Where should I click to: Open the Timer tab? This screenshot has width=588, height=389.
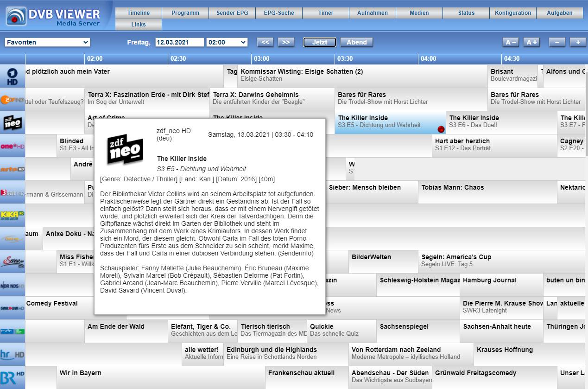pos(326,13)
